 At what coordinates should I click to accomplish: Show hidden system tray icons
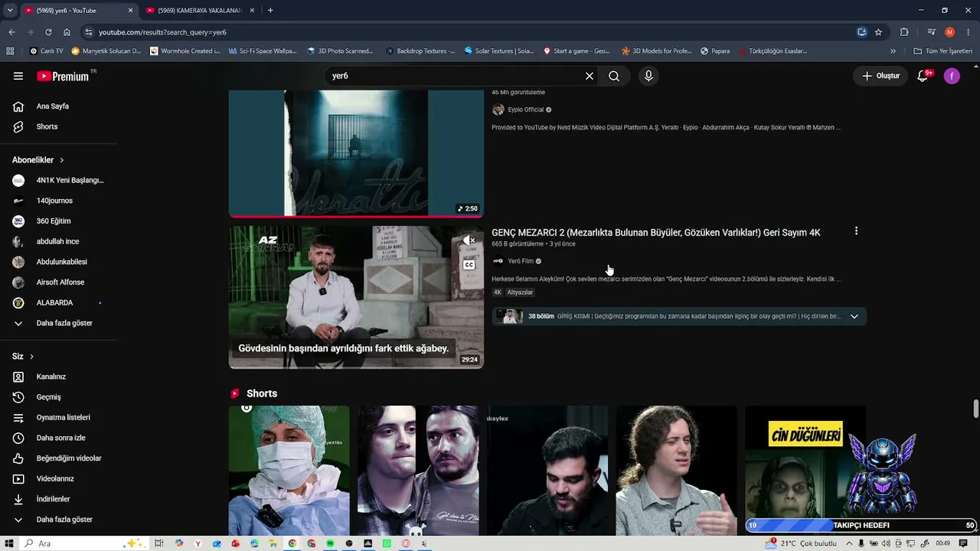click(849, 543)
